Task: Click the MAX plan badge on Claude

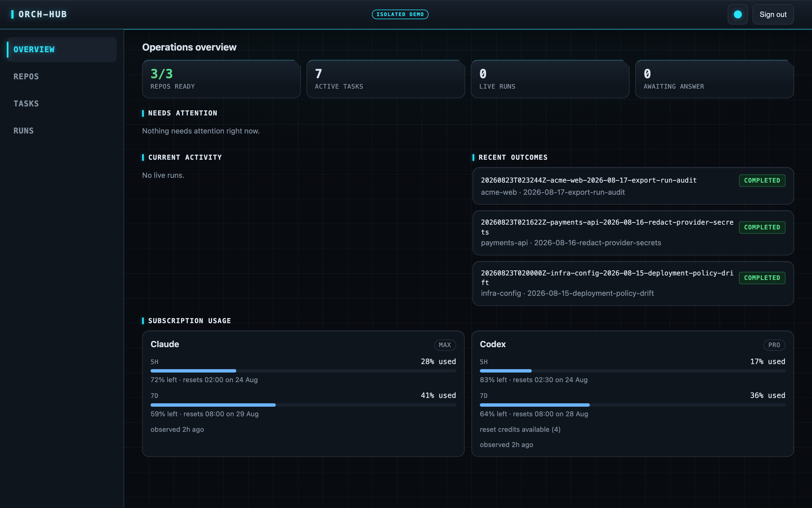Action: point(445,345)
